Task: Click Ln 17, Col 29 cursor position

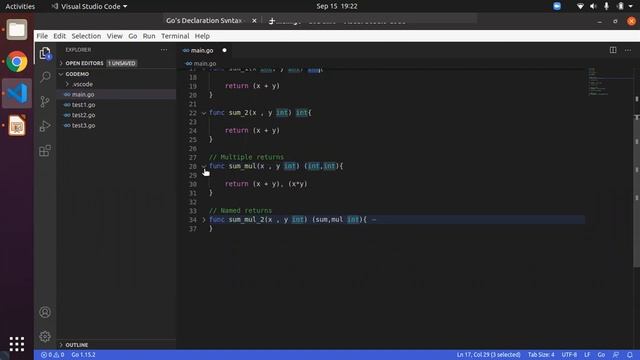Action: pos(488,355)
